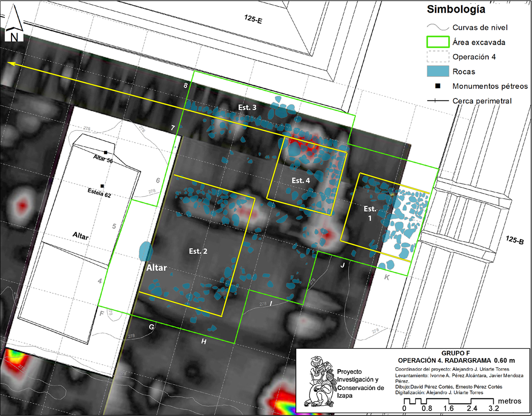Click the Est. 1 structure label
The width and height of the screenshot is (532, 416).
click(x=369, y=213)
